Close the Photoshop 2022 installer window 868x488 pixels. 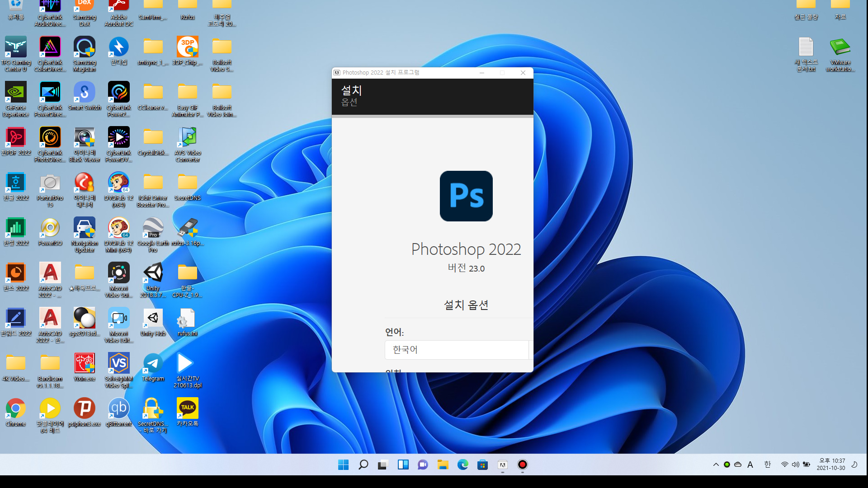[x=523, y=73]
